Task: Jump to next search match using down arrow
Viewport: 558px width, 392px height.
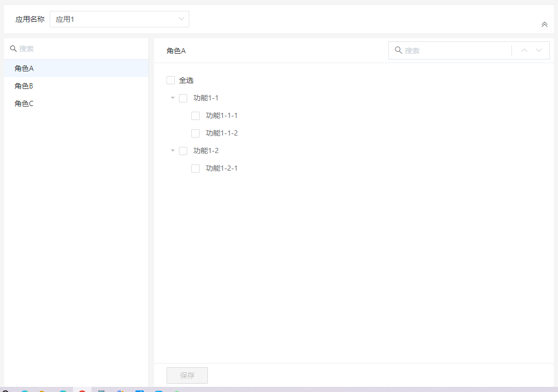Action: coord(539,51)
